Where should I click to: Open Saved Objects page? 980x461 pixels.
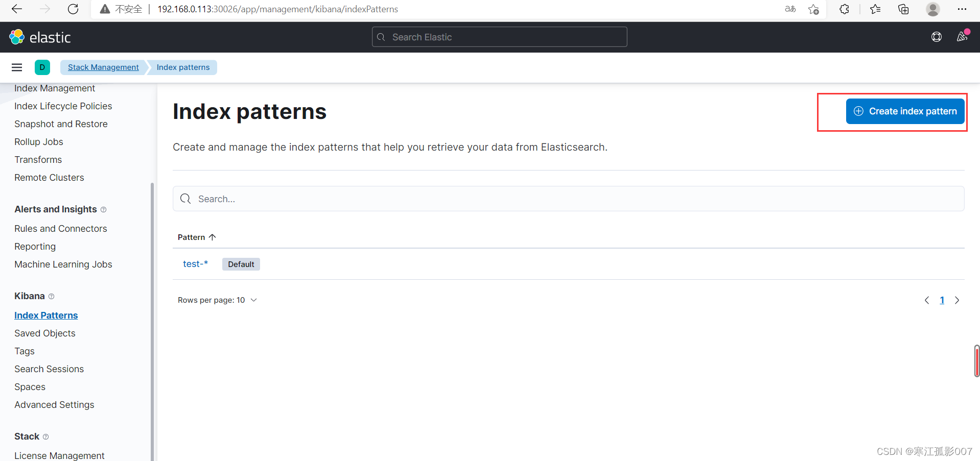pyautogui.click(x=45, y=333)
